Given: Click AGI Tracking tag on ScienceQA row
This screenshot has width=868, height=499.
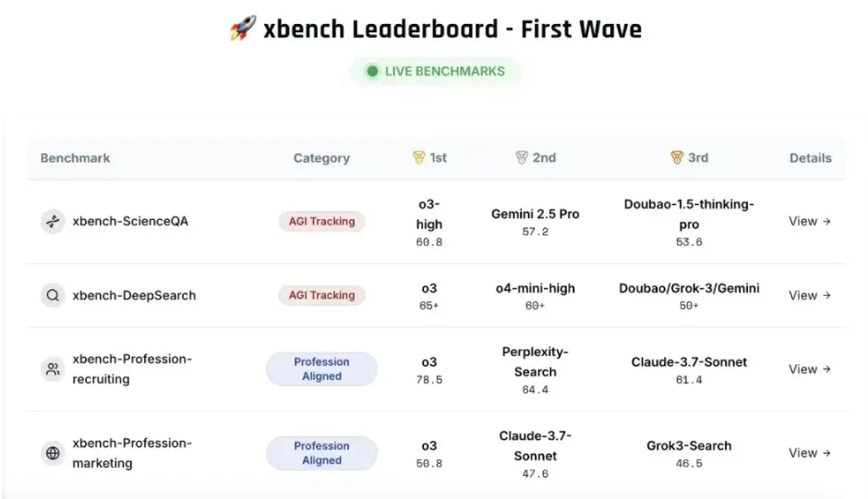Looking at the screenshot, I should [321, 222].
